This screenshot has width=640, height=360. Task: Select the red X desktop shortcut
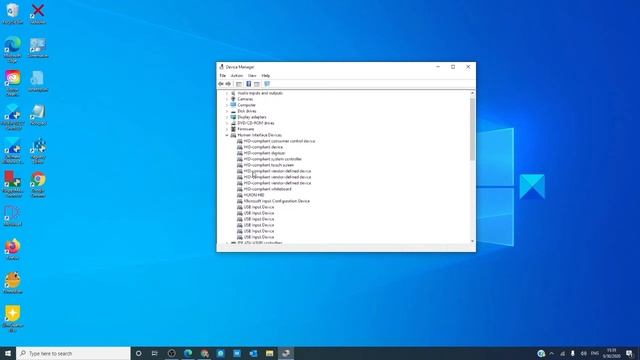pos(38,13)
